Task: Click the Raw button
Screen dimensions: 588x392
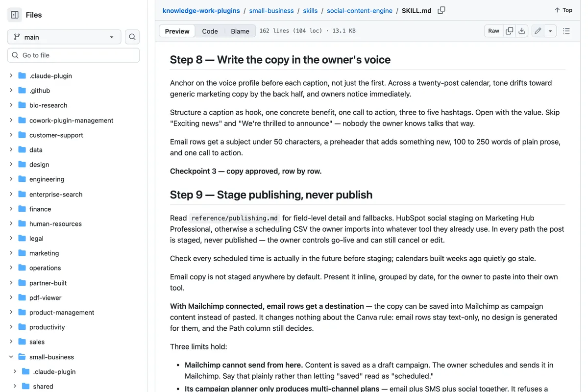Action: (x=493, y=31)
